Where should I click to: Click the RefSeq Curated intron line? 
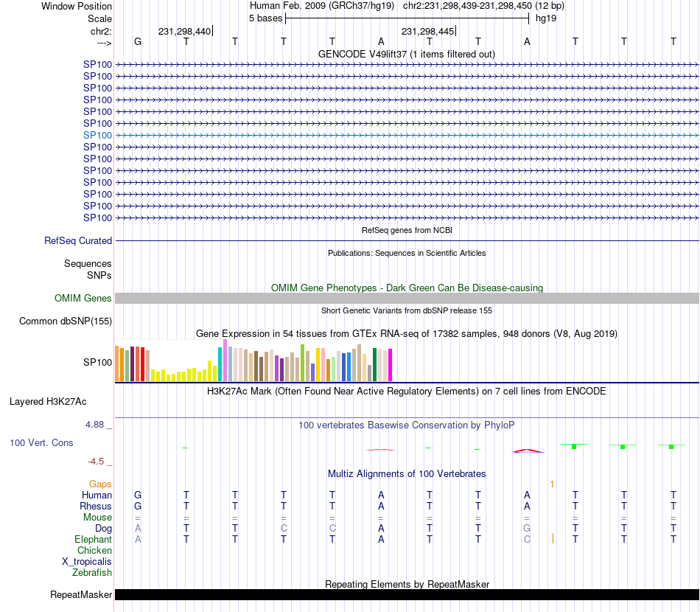[x=407, y=241]
